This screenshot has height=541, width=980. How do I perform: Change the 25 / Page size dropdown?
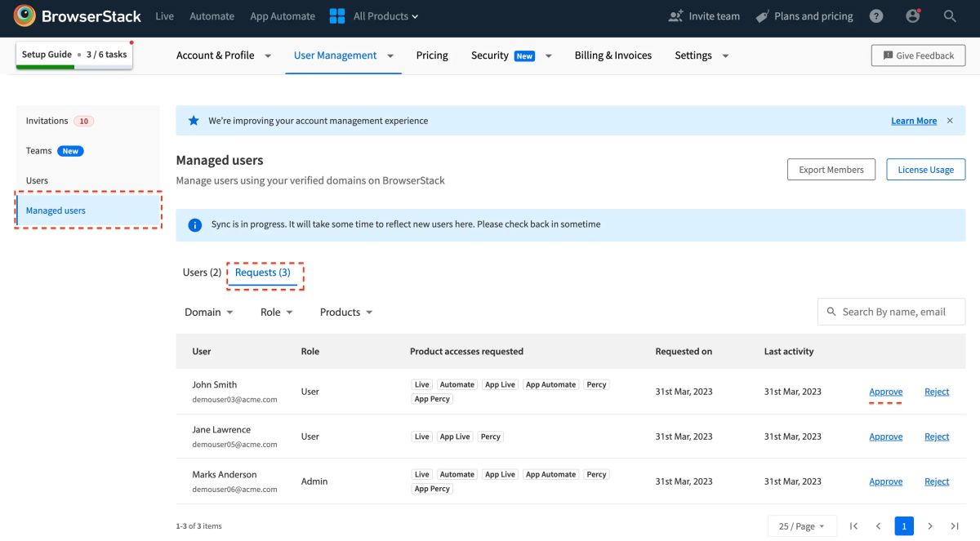point(801,526)
